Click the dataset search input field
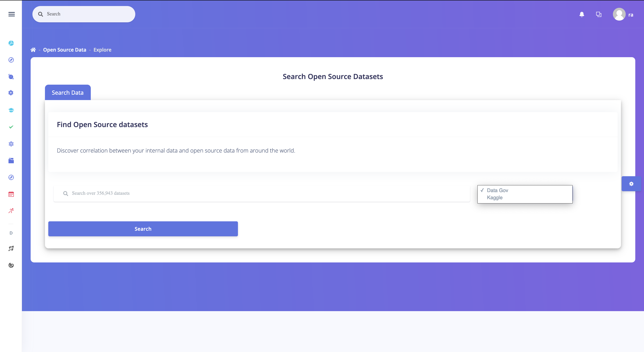Image resolution: width=644 pixels, height=352 pixels. pyautogui.click(x=261, y=193)
